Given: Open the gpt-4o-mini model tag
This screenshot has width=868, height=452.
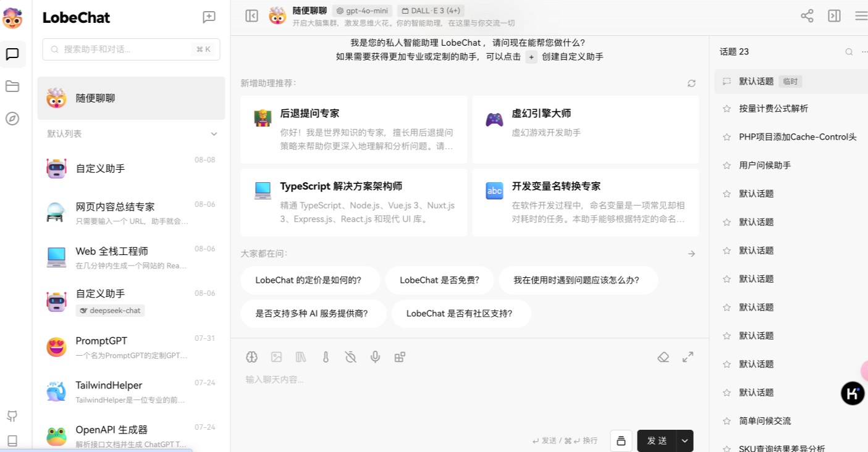Looking at the screenshot, I should 362,10.
